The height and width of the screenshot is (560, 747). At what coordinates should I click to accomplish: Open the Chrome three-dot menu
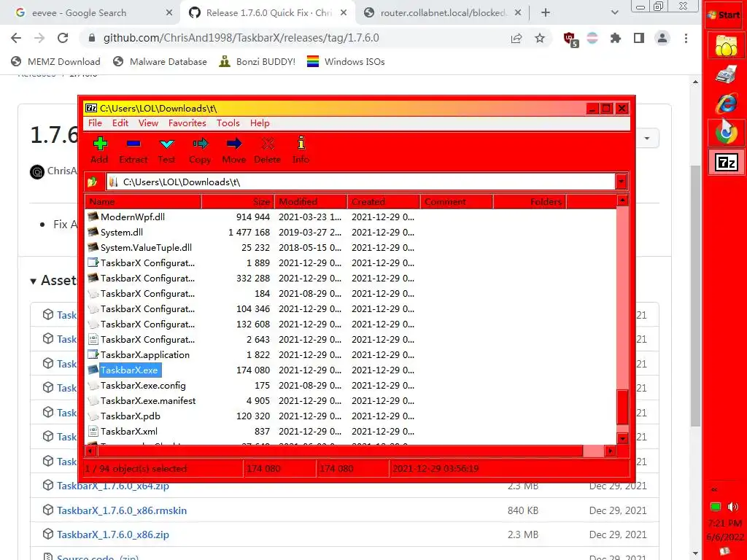click(686, 38)
